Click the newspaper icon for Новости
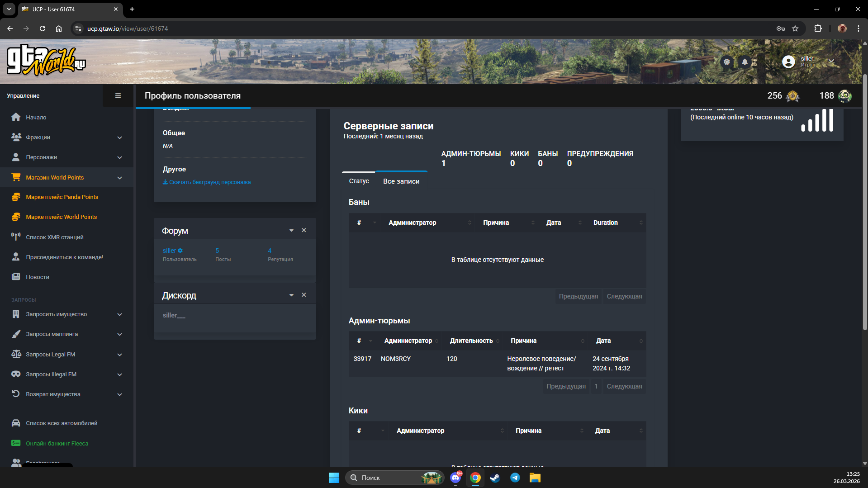Image resolution: width=868 pixels, height=488 pixels. pyautogui.click(x=16, y=277)
